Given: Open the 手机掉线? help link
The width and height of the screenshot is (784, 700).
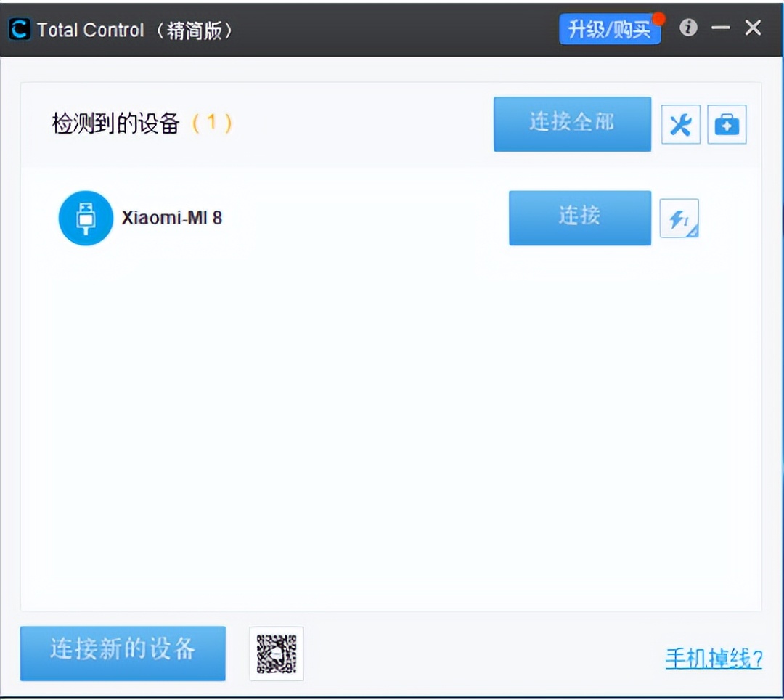Looking at the screenshot, I should (x=714, y=659).
